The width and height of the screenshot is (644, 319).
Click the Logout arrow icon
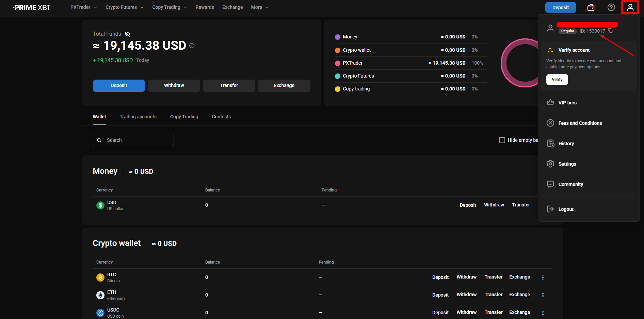550,209
